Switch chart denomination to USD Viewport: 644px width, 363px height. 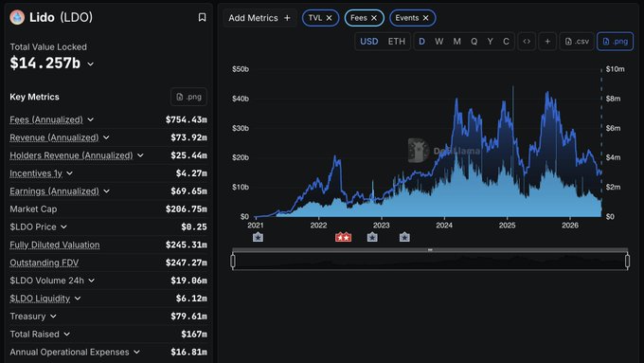click(368, 42)
